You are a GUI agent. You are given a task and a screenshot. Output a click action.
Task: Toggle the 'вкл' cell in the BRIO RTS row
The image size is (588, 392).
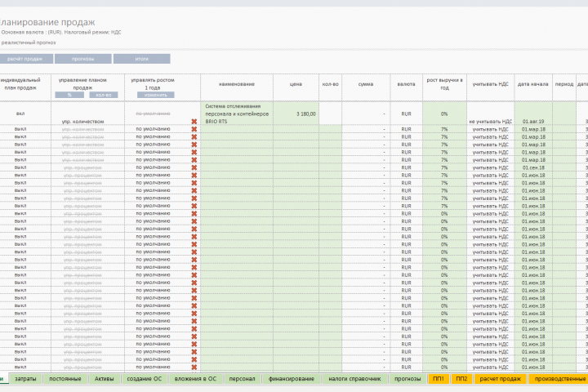point(20,114)
